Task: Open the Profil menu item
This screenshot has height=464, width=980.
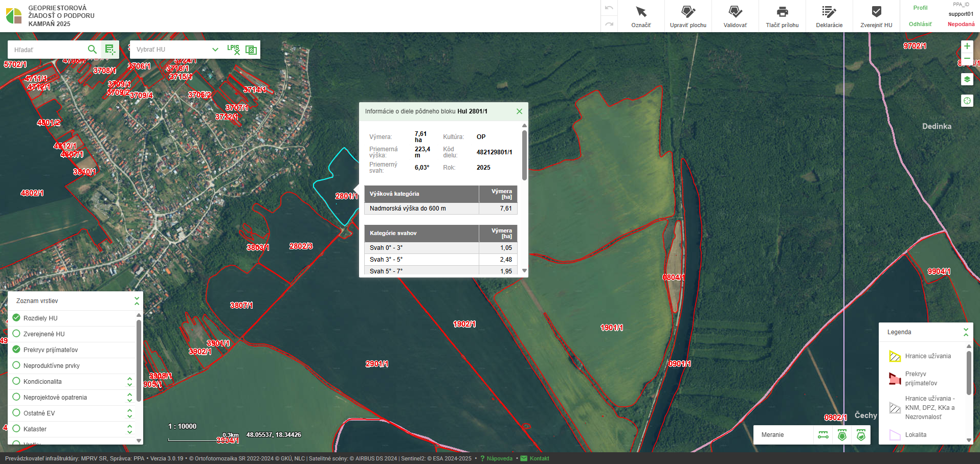Action: pyautogui.click(x=920, y=8)
